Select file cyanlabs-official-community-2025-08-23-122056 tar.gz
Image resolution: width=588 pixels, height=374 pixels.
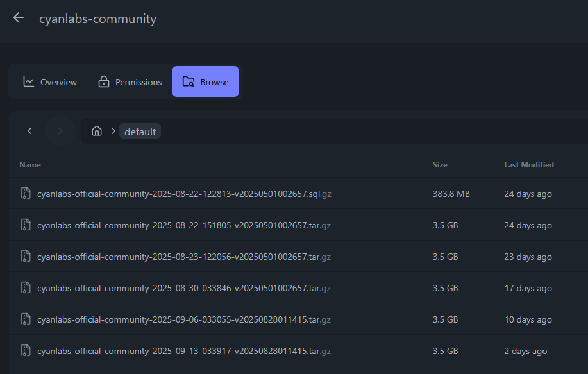184,257
